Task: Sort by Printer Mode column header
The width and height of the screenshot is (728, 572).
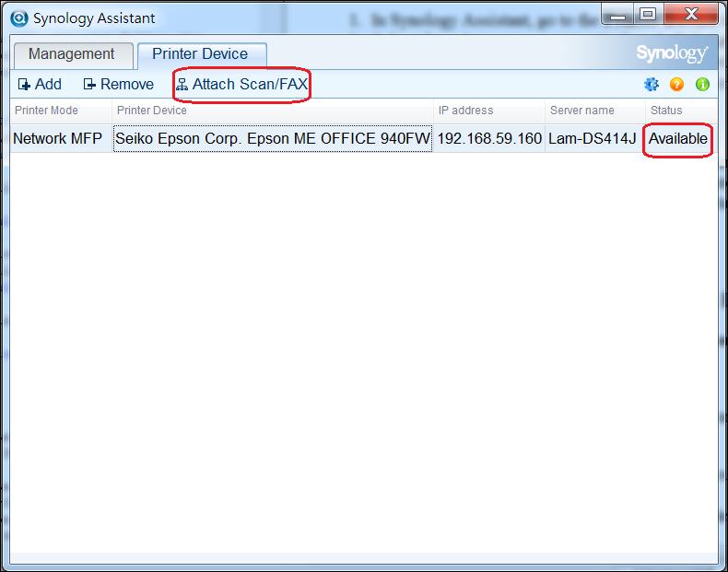Action: [61, 111]
